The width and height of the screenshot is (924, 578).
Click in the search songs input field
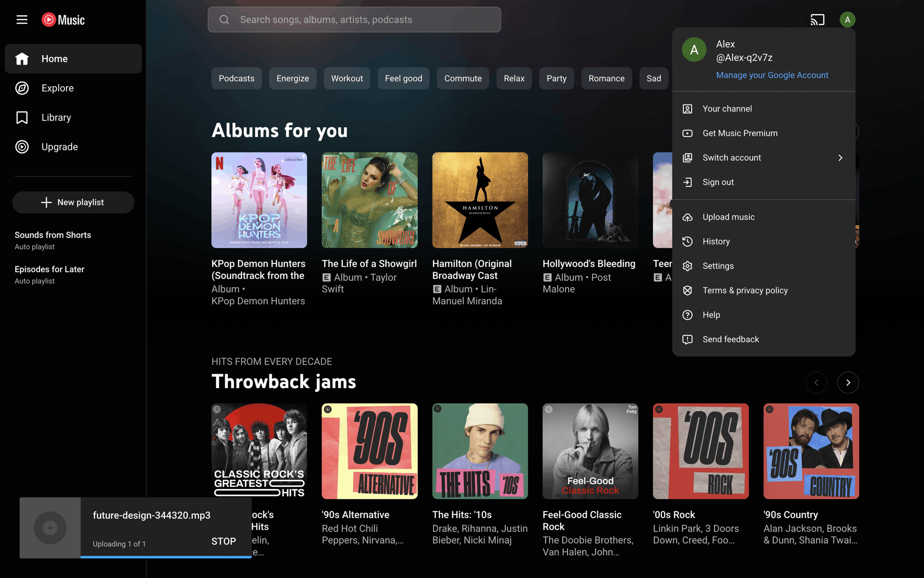pos(354,20)
